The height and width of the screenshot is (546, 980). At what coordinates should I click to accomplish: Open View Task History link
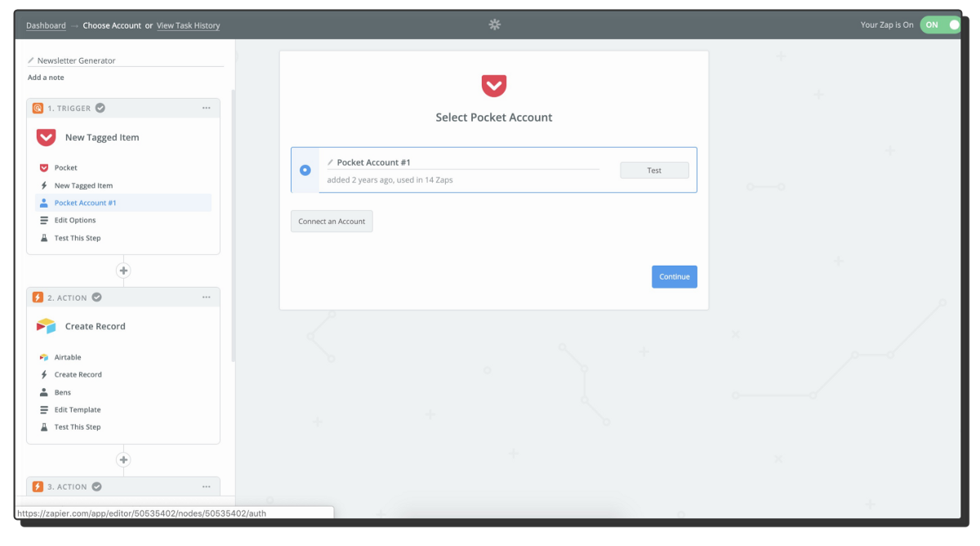188,25
